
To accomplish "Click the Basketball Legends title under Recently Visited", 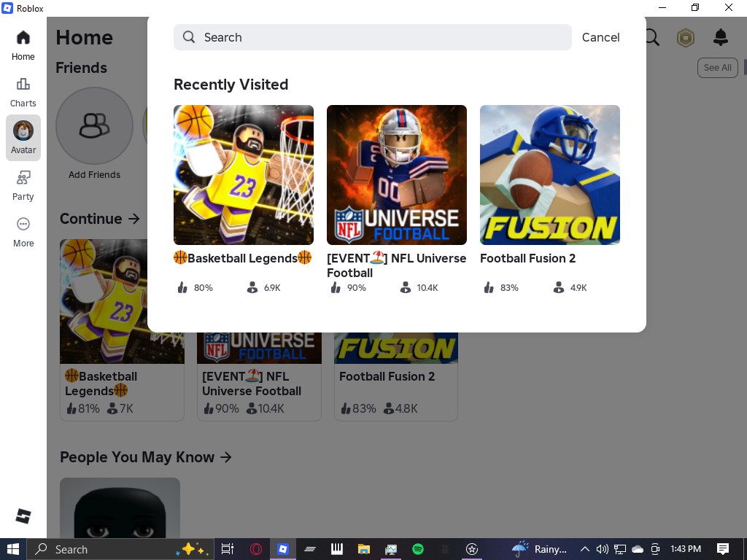I will (x=242, y=258).
